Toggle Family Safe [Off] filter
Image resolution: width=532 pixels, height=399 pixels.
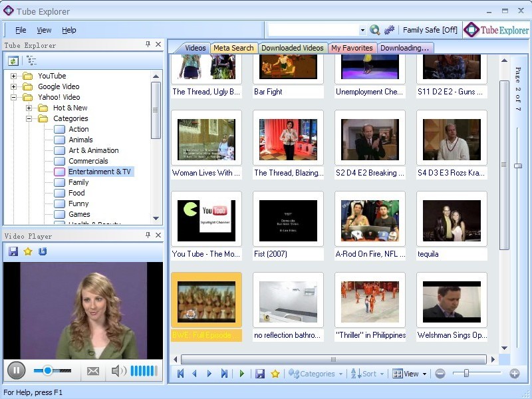pyautogui.click(x=430, y=30)
